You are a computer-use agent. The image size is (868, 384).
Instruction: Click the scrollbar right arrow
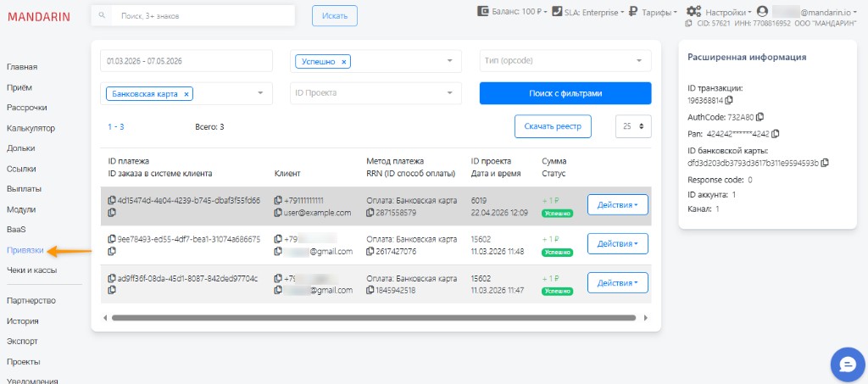[644, 318]
